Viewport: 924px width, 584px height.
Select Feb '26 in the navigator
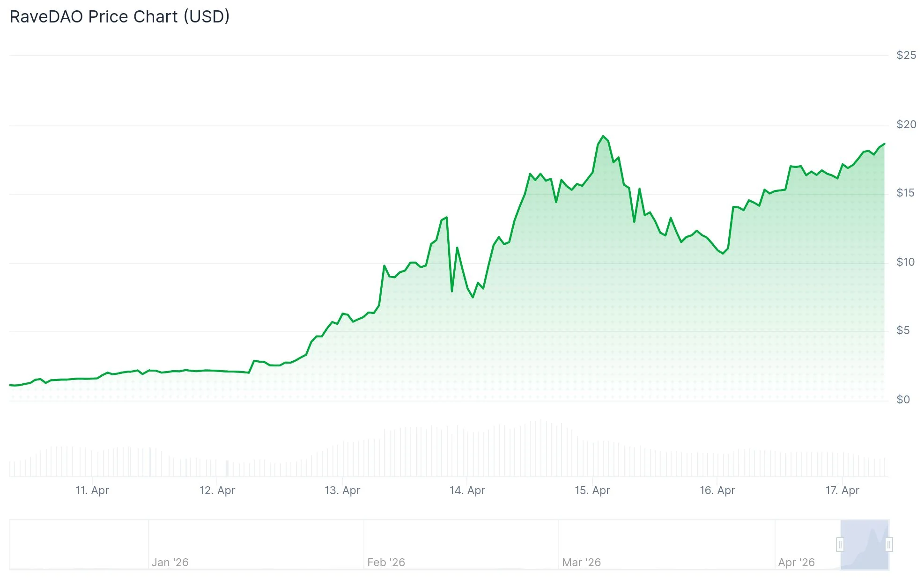386,562
